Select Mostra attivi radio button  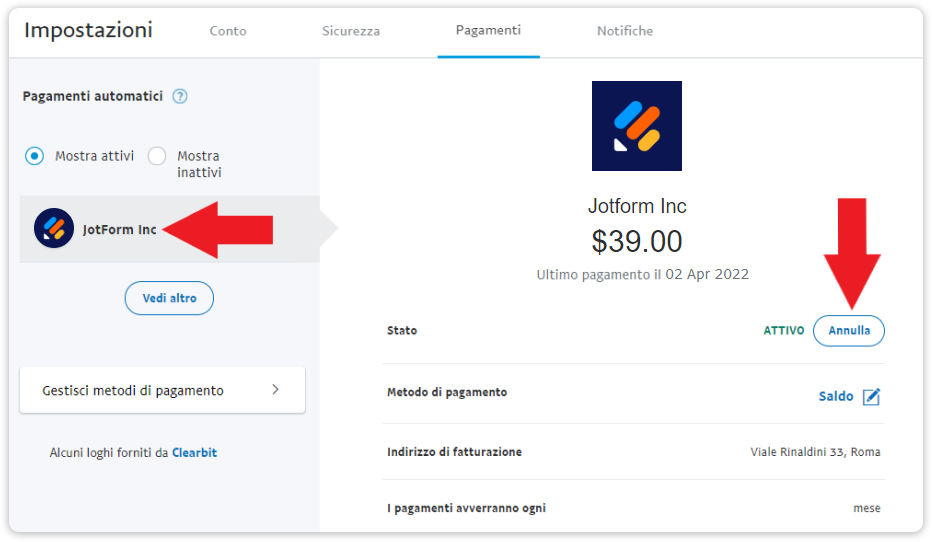pyautogui.click(x=35, y=156)
